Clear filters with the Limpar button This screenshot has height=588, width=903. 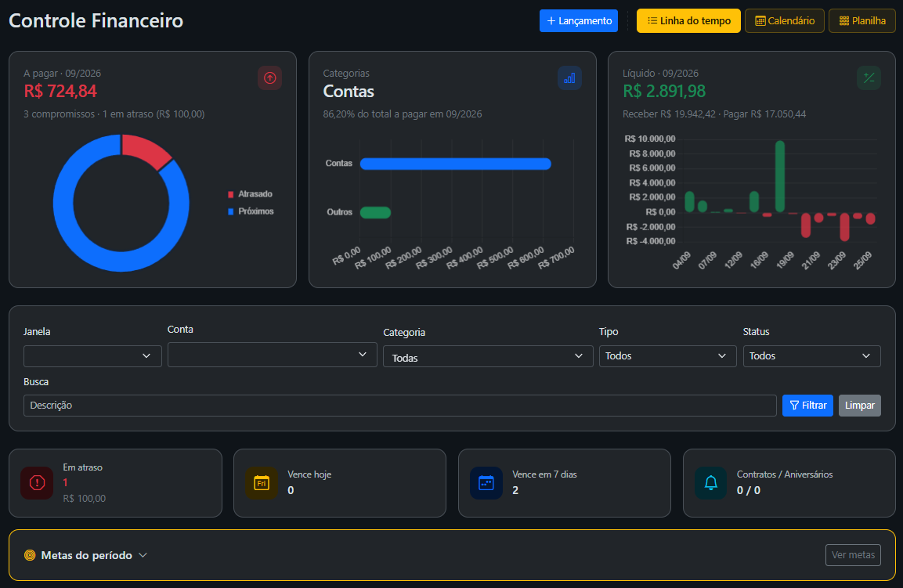pyautogui.click(x=860, y=406)
